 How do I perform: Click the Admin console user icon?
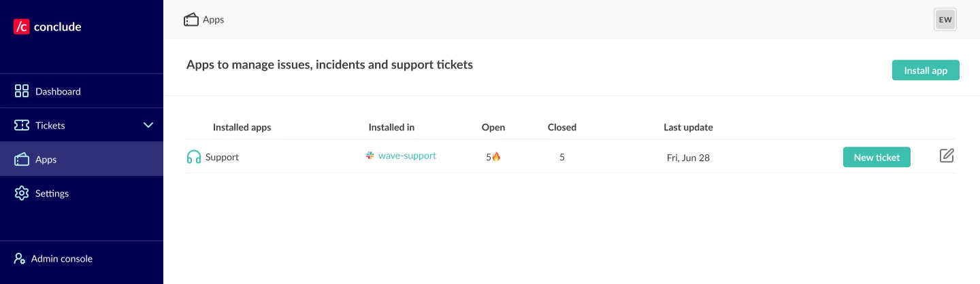pos(20,259)
